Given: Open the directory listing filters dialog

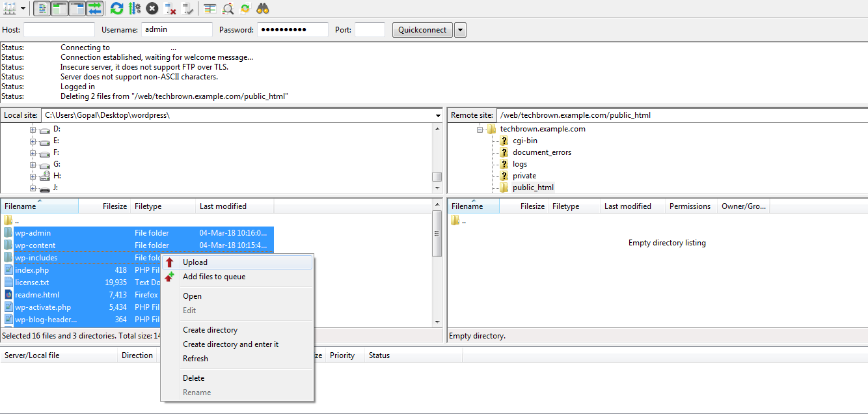Looking at the screenshot, I should [x=210, y=8].
